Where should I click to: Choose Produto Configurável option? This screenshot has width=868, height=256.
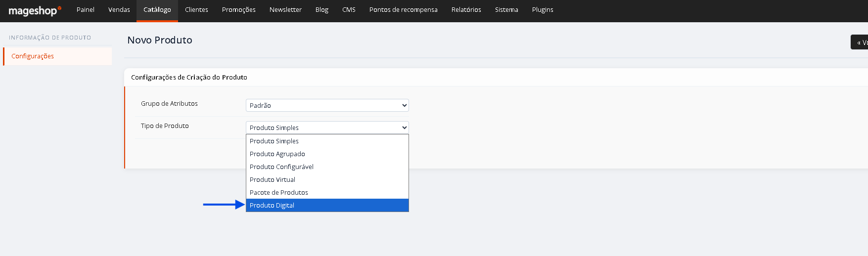click(x=327, y=167)
